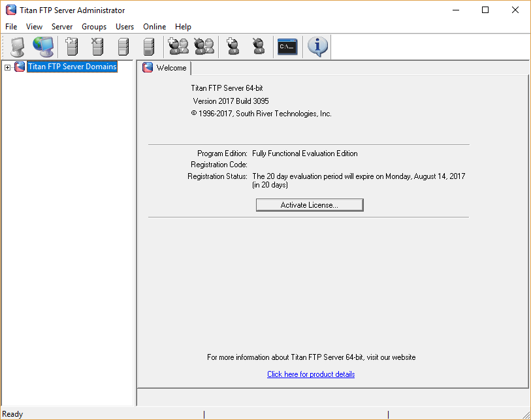
Task: Click the start server toolbar icon
Action: (123, 47)
